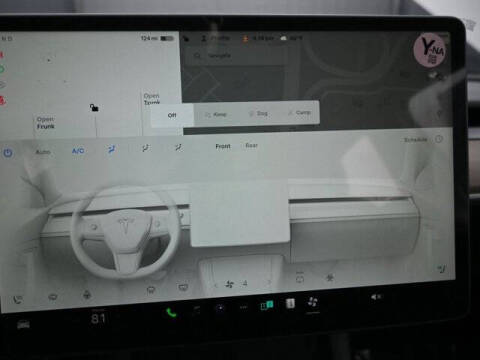Increase fan speed with the right arrow
Image resolution: width=480 pixels, height=360 pixels.
click(x=269, y=283)
